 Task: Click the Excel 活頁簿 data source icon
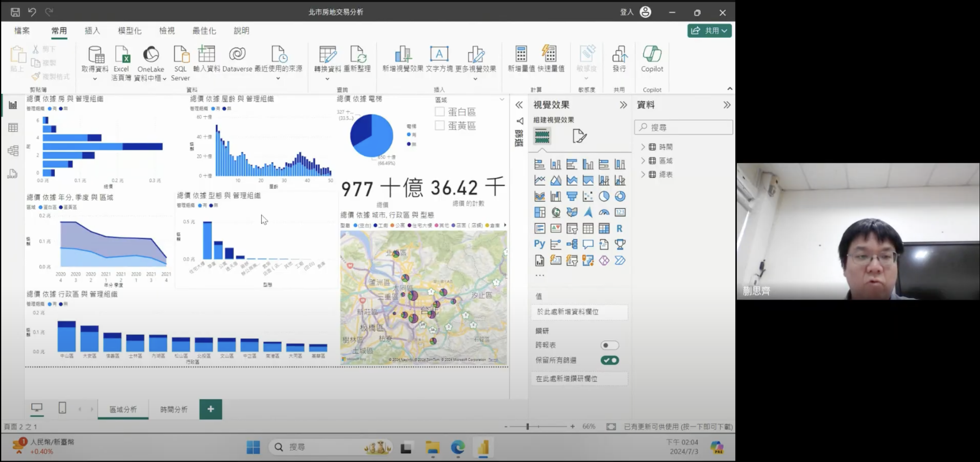coord(121,55)
